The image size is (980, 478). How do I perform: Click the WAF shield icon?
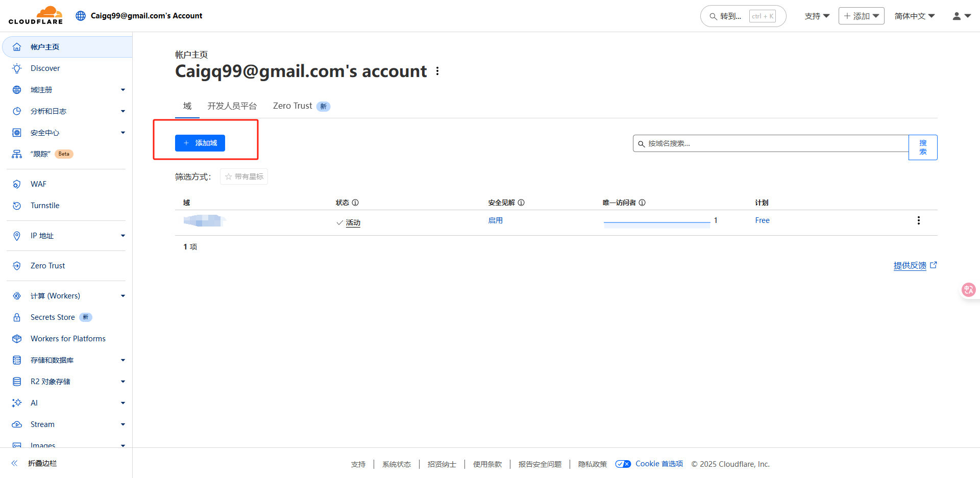[x=17, y=184]
